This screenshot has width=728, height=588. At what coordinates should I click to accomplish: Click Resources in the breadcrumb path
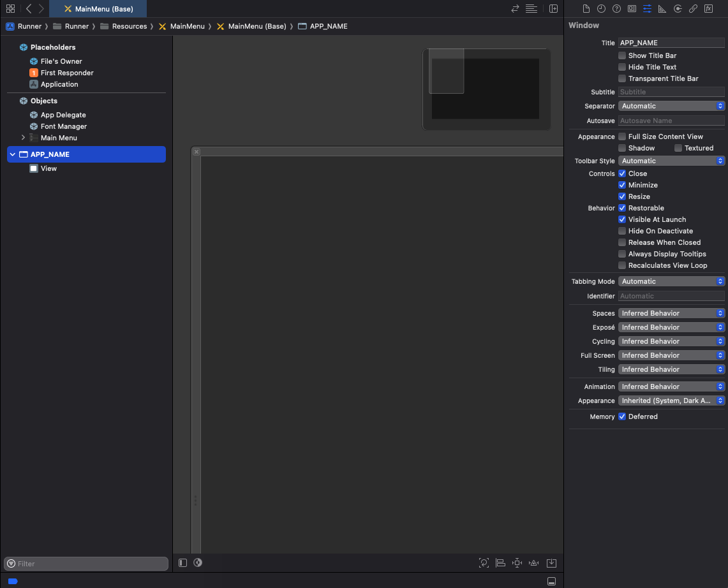[129, 26]
